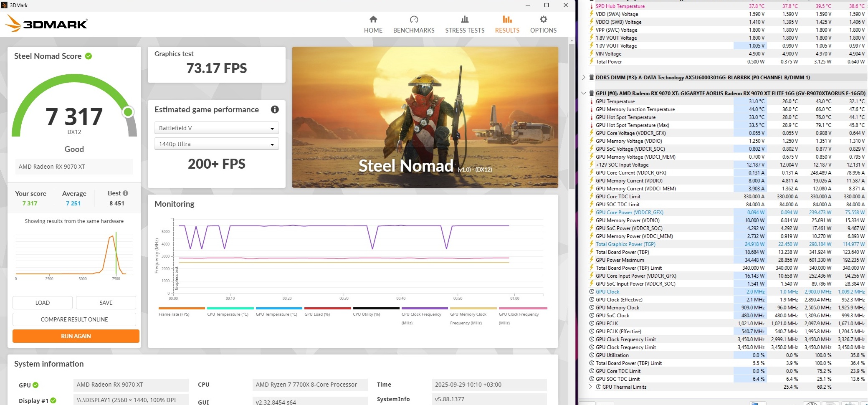Click the 3DMark logo in the header
The height and width of the screenshot is (405, 868).
46,23
